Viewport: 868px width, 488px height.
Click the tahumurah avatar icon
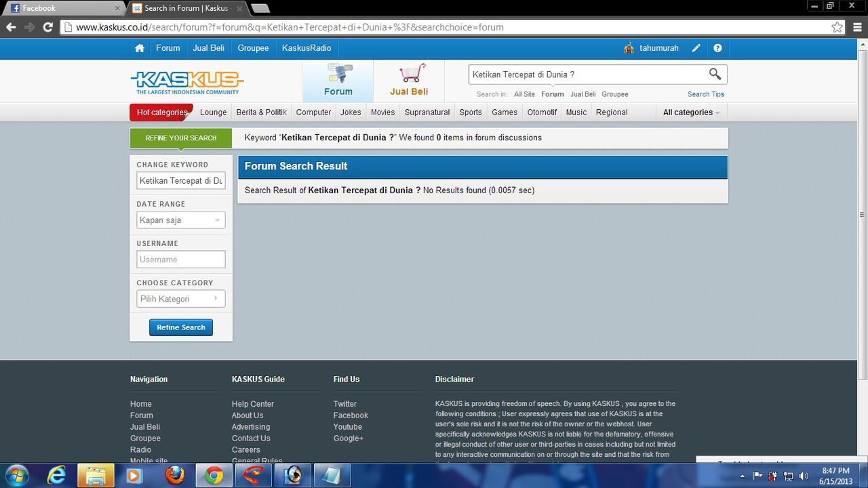pyautogui.click(x=629, y=48)
